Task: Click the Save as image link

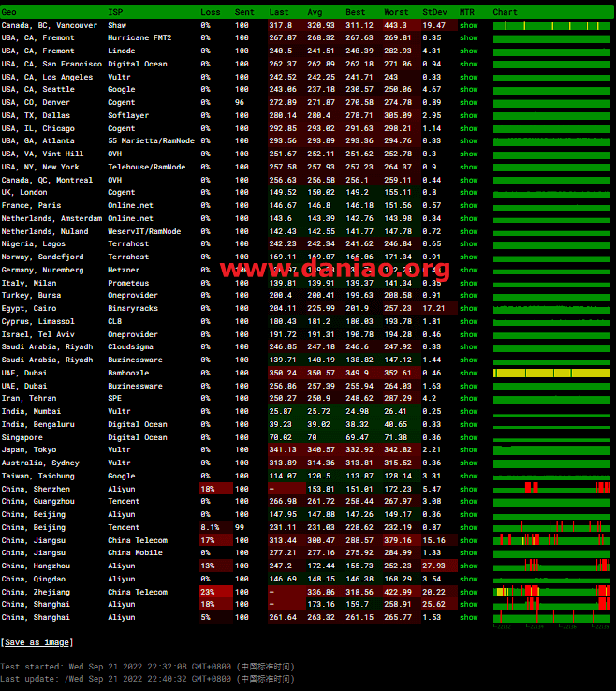Action: click(37, 642)
